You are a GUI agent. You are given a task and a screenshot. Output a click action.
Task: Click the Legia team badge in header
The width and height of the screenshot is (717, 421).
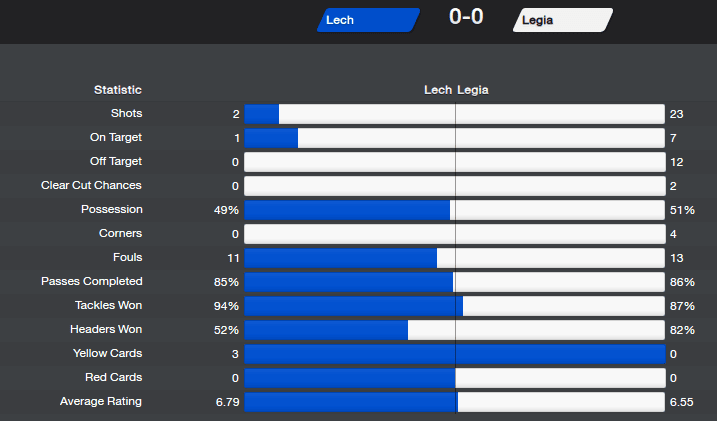point(563,20)
